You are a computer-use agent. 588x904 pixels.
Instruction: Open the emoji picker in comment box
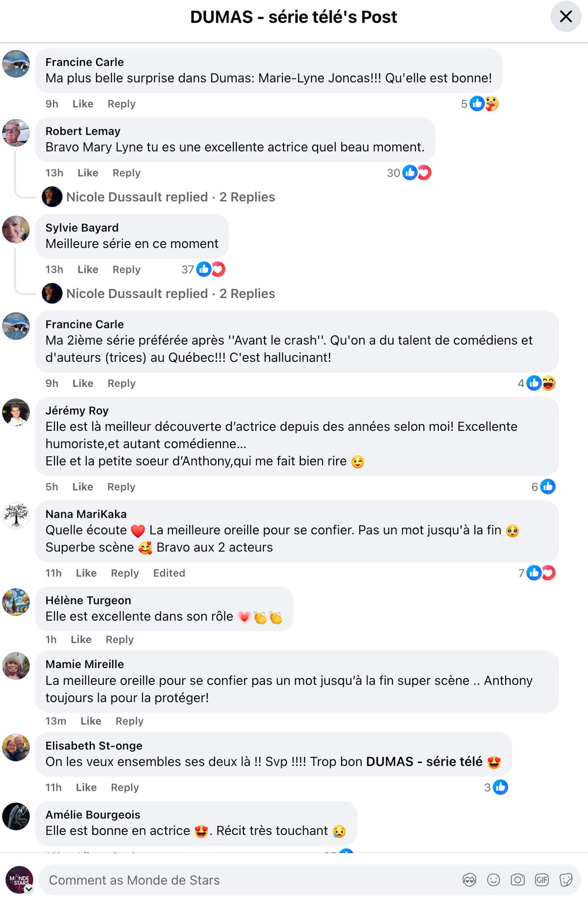[x=493, y=880]
